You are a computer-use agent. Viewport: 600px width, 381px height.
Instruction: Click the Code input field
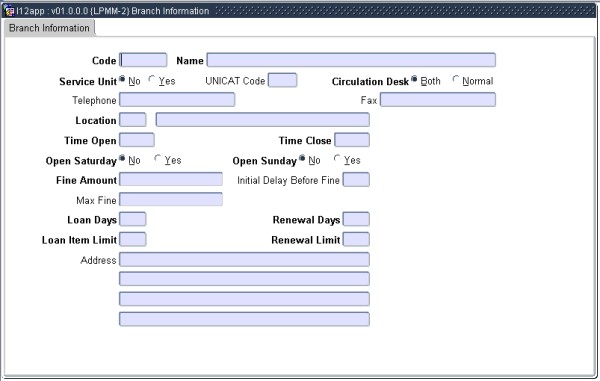click(143, 60)
